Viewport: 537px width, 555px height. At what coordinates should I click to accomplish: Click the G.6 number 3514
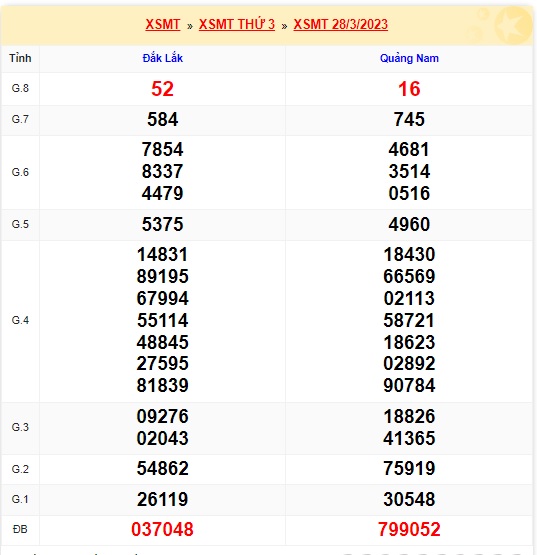409,171
